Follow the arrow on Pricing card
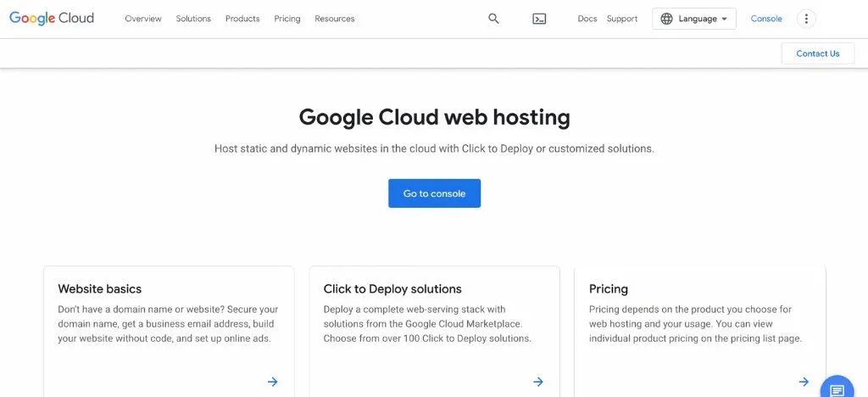 pos(804,382)
